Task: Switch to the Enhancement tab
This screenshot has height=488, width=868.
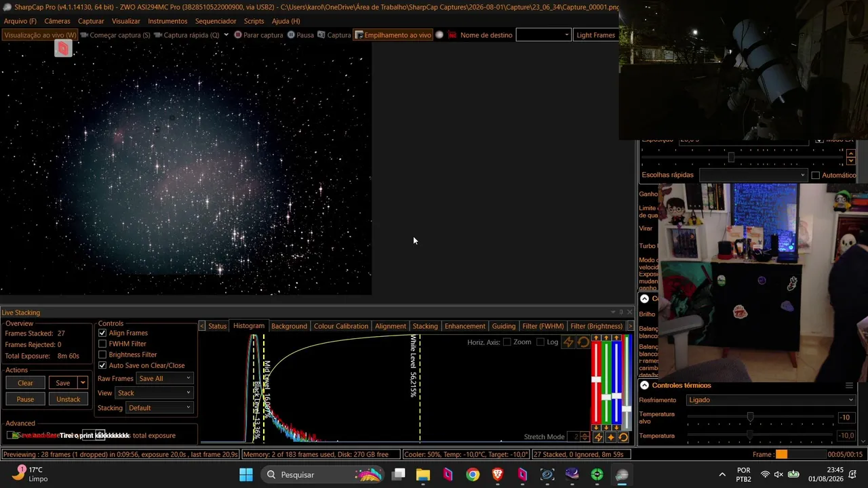Action: [x=465, y=326]
